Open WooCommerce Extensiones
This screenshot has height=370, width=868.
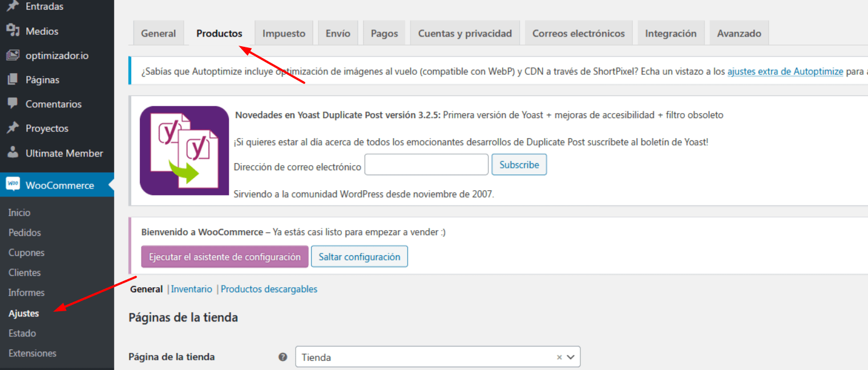pyautogui.click(x=33, y=353)
